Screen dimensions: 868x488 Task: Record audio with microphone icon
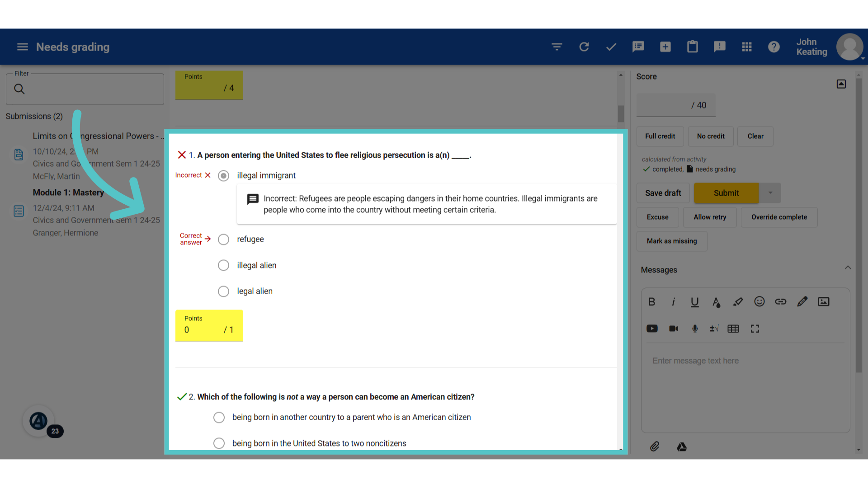[x=695, y=328]
